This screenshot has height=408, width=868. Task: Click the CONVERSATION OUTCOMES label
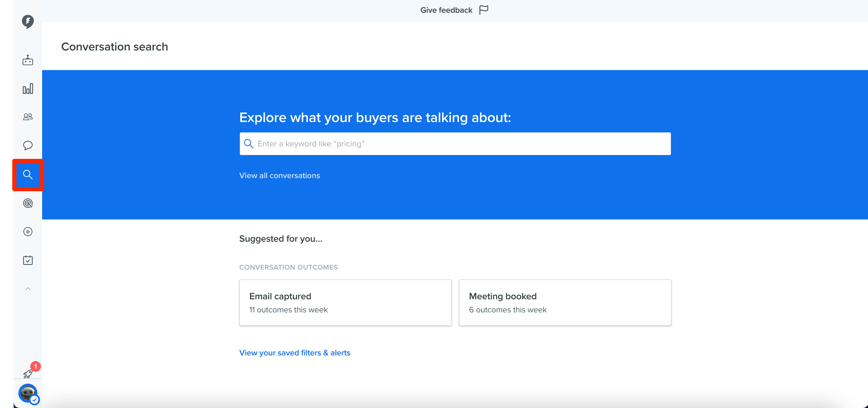289,267
